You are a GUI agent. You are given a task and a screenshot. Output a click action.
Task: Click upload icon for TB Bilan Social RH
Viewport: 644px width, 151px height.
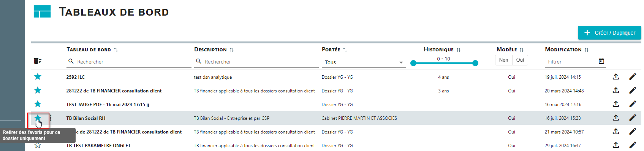pyautogui.click(x=616, y=118)
